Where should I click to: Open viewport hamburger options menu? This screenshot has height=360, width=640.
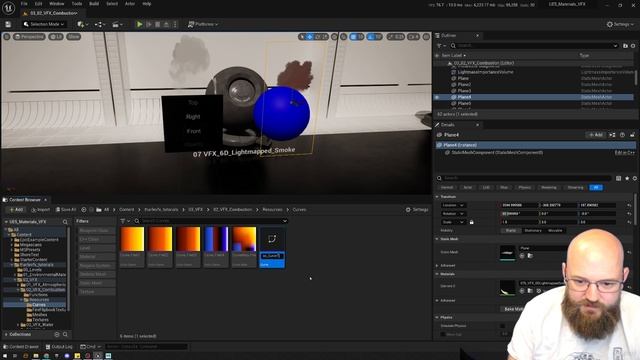tap(7, 37)
